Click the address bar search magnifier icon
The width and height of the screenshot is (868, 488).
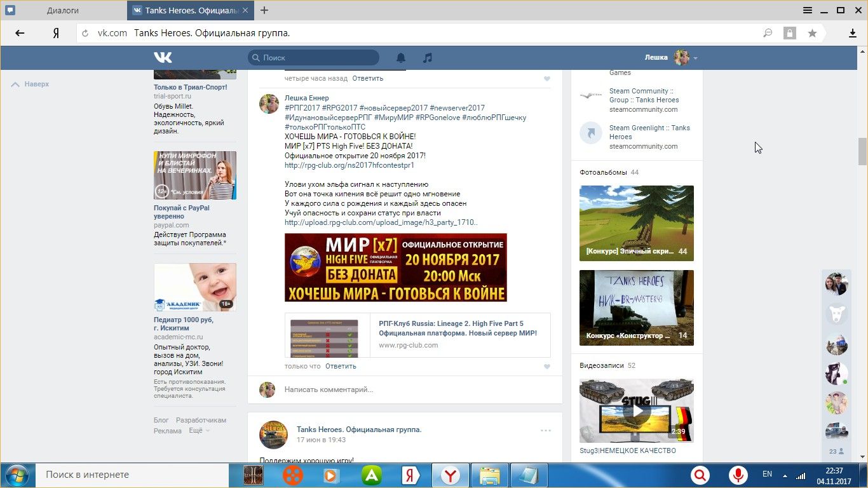point(768,33)
